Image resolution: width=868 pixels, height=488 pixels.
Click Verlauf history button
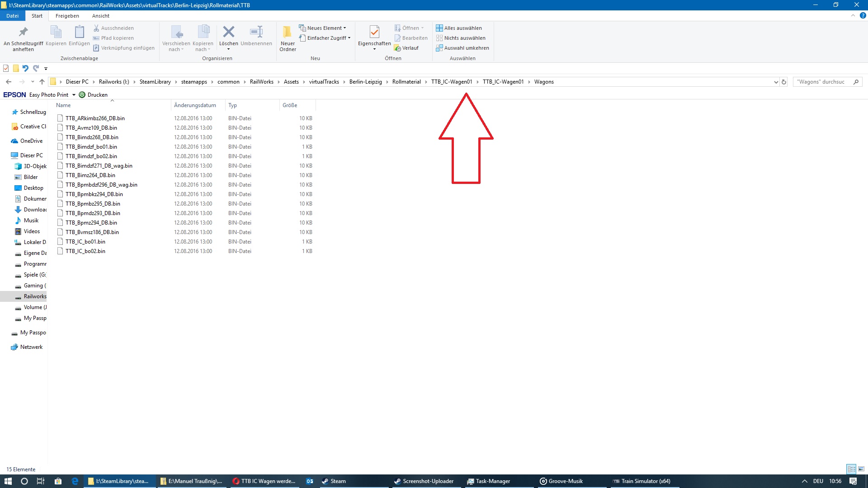(406, 48)
